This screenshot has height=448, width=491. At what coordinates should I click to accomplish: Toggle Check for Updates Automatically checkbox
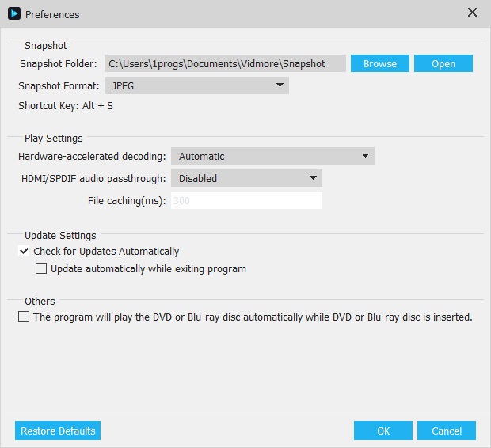(x=24, y=252)
